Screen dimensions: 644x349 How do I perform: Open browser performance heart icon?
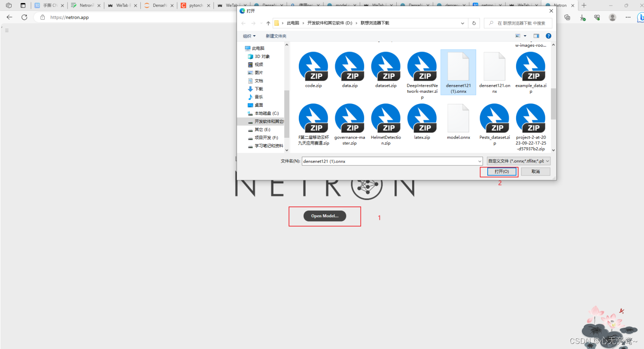tap(597, 17)
